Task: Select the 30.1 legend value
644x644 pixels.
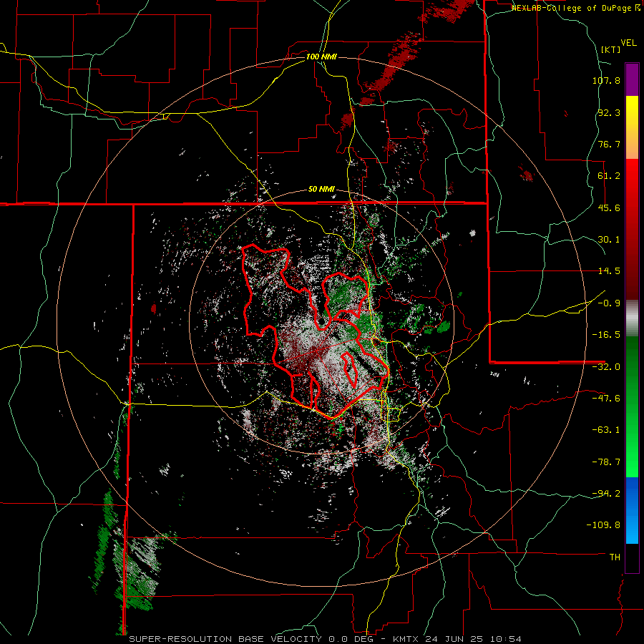Action: [609, 240]
